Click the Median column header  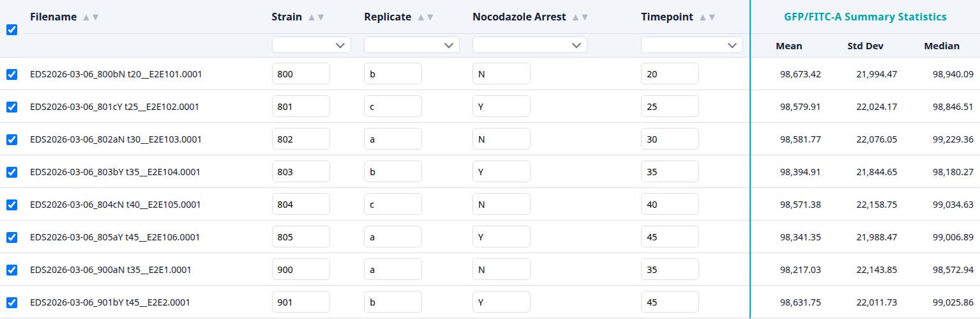[x=942, y=46]
